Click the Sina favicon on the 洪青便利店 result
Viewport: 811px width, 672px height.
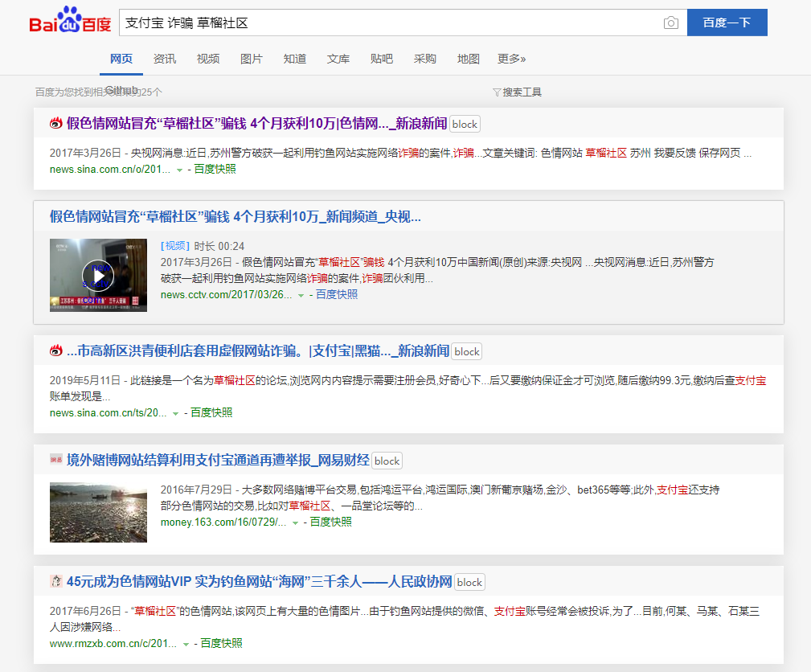(55, 350)
